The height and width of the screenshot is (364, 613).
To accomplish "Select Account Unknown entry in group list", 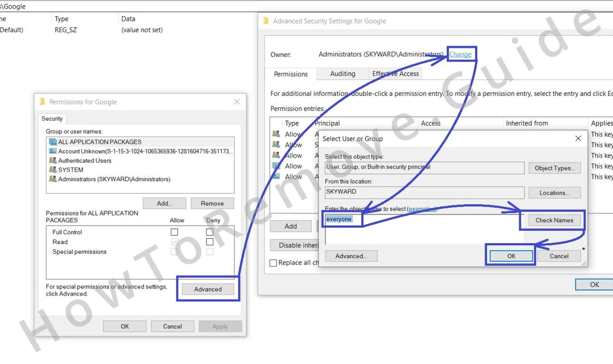I will [145, 151].
